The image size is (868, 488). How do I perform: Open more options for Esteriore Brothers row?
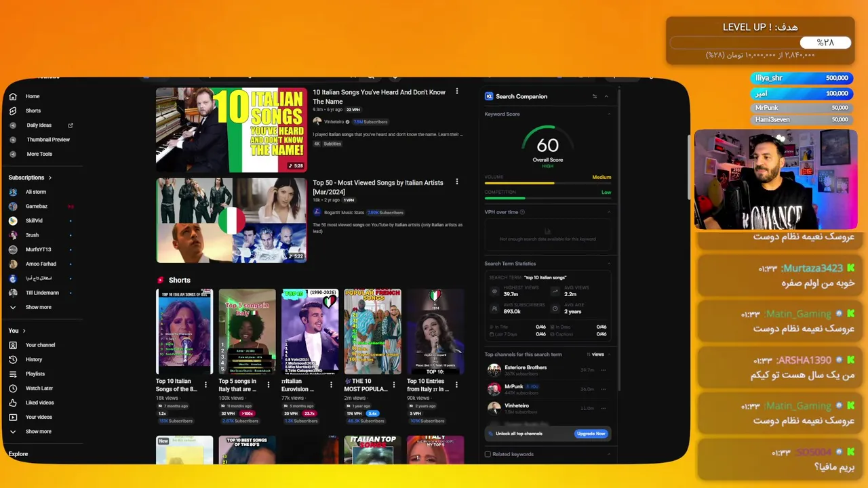(x=604, y=370)
